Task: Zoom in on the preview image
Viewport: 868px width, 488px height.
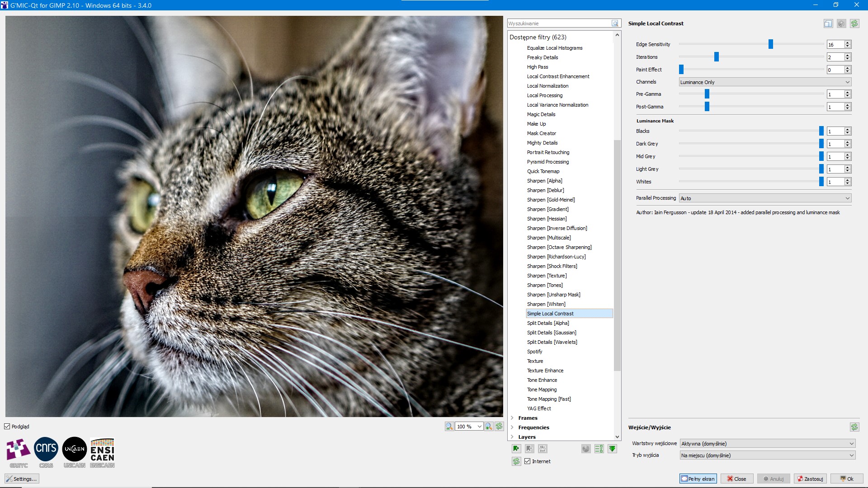Action: (x=489, y=426)
